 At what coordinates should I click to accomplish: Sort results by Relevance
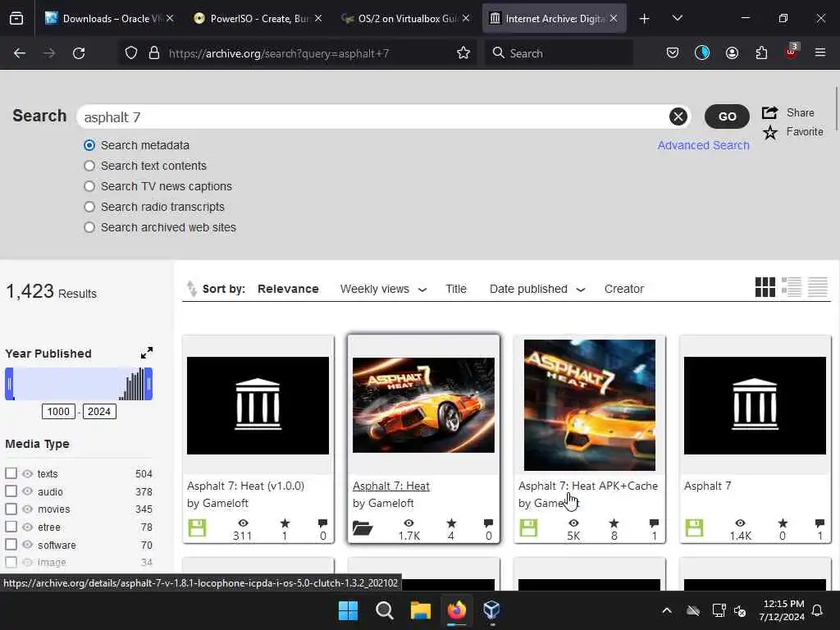point(288,289)
